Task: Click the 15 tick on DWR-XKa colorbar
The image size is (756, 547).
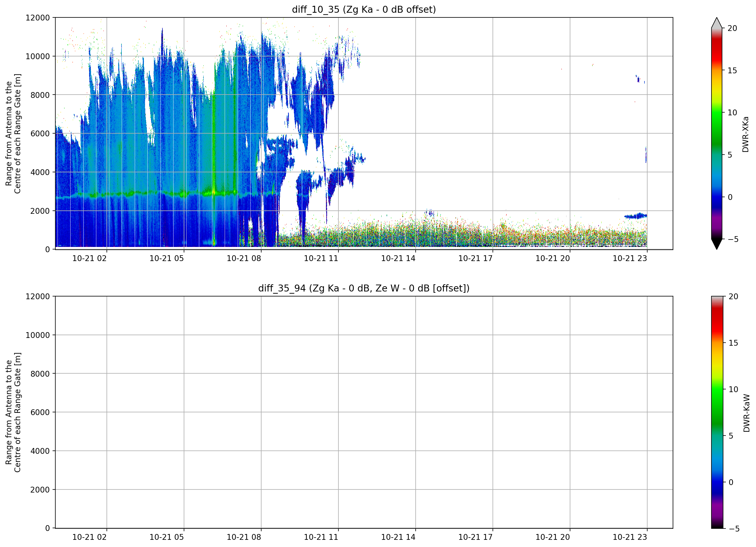Action: (x=732, y=71)
